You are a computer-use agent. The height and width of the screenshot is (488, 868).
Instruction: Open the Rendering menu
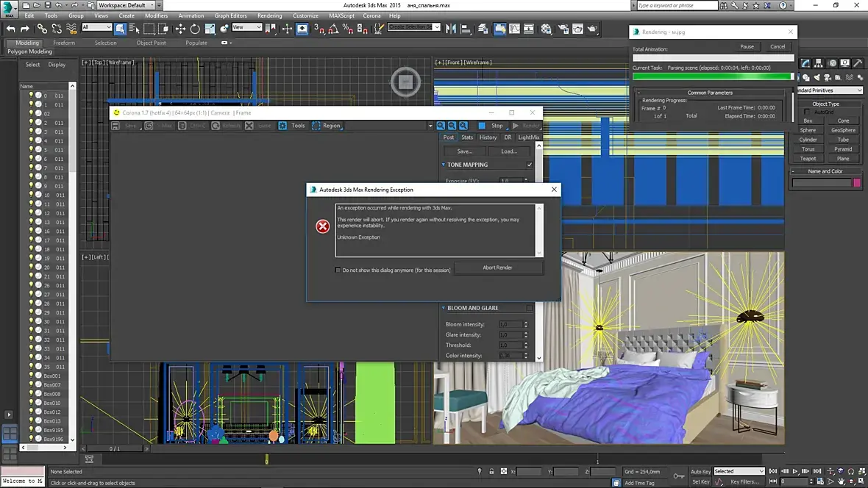[269, 15]
